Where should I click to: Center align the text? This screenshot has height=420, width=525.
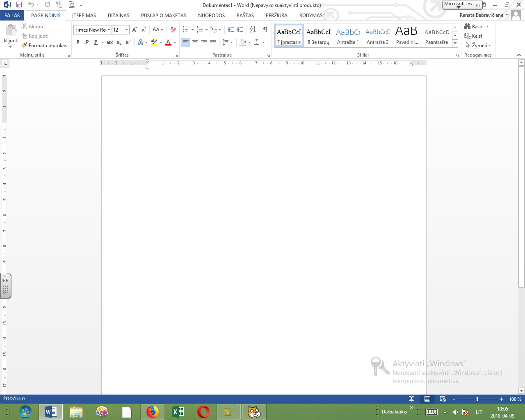point(195,42)
